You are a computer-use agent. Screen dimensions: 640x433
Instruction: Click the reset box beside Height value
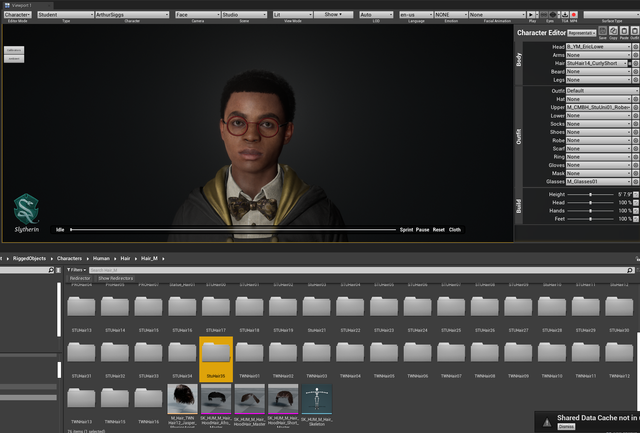[636, 195]
